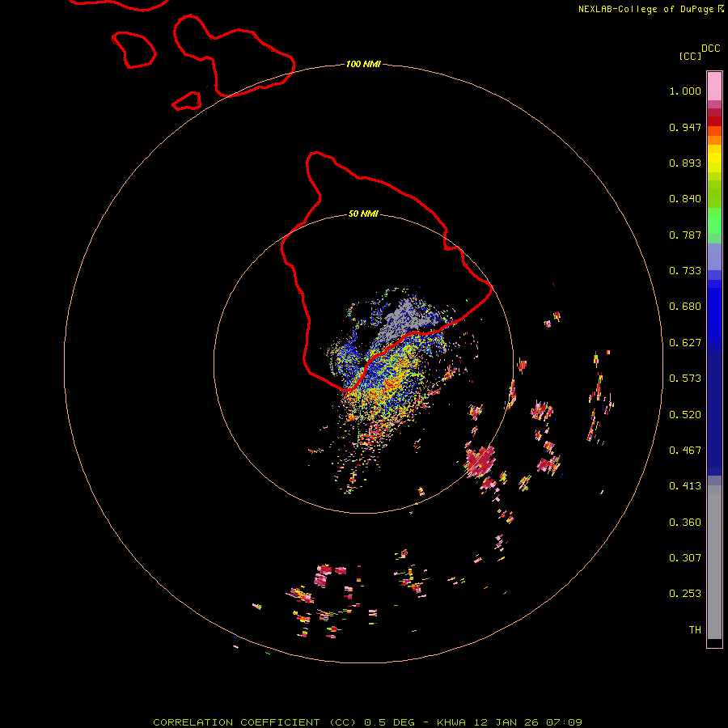
Task: Click the 0.573 color scale value
Action: pyautogui.click(x=685, y=379)
